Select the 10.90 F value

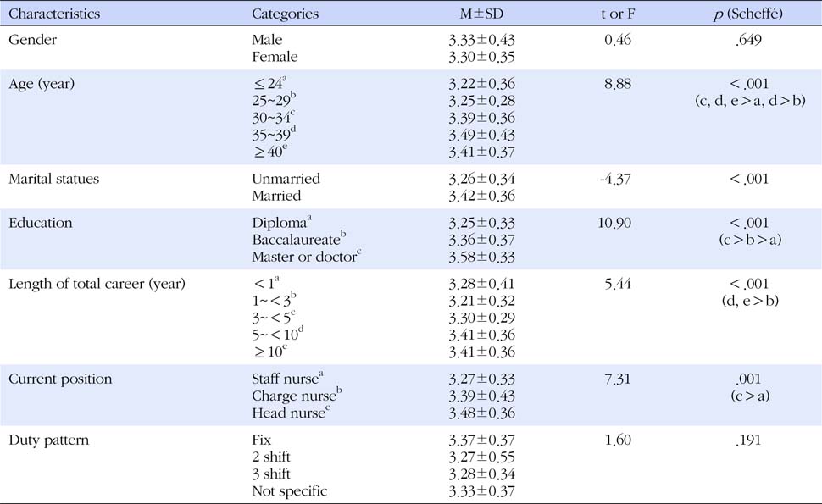(x=614, y=223)
